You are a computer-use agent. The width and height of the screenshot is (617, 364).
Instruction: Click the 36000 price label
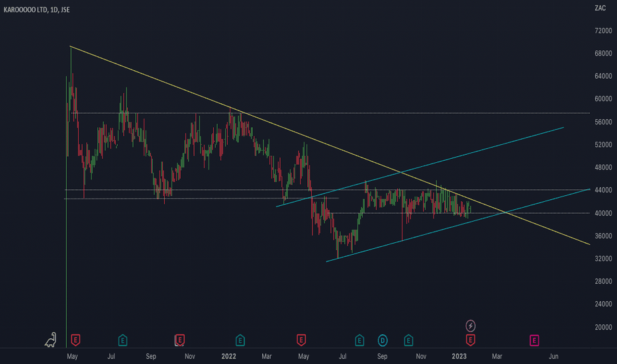(x=603, y=236)
